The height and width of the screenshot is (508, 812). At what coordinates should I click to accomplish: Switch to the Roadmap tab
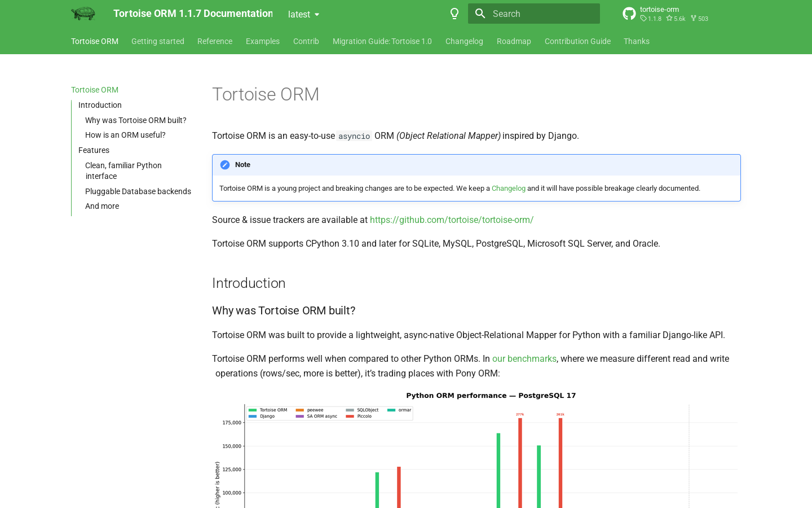(x=514, y=41)
